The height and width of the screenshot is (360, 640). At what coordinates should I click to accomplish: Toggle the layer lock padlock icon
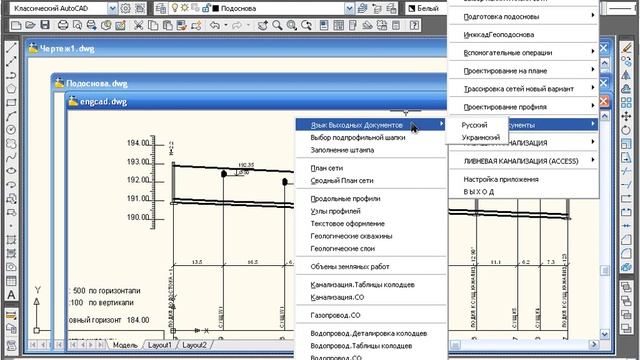(x=207, y=8)
